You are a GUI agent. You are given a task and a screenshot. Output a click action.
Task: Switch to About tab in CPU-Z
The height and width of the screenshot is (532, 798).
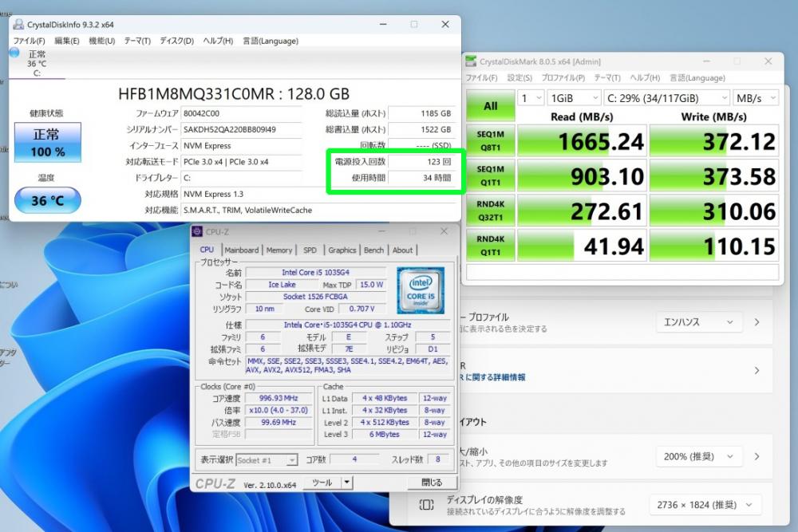pos(402,250)
